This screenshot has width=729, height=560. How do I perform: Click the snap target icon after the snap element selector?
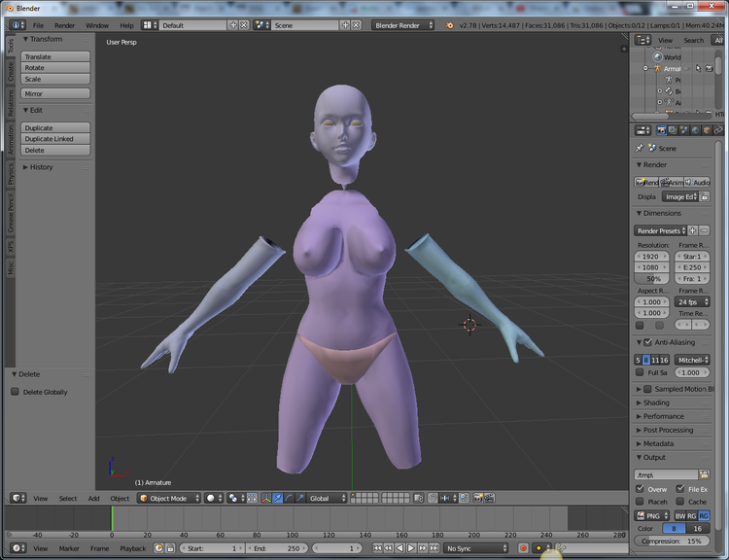click(x=464, y=498)
